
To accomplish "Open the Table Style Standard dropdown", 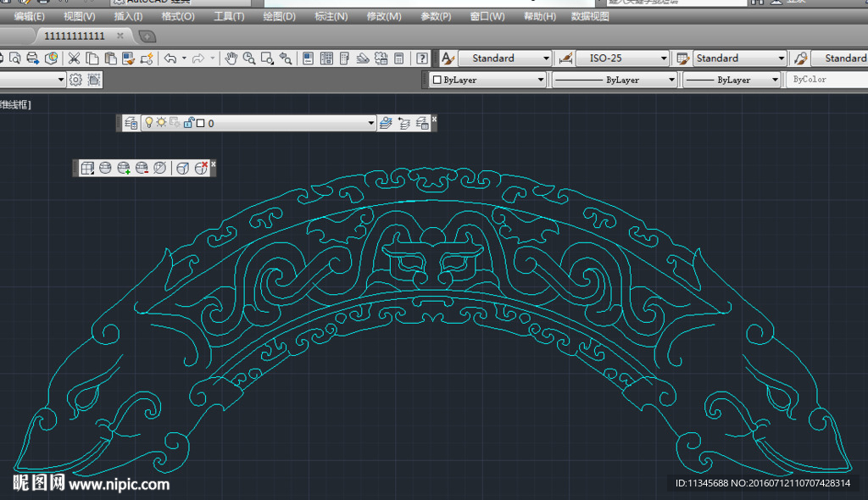I will click(x=739, y=58).
